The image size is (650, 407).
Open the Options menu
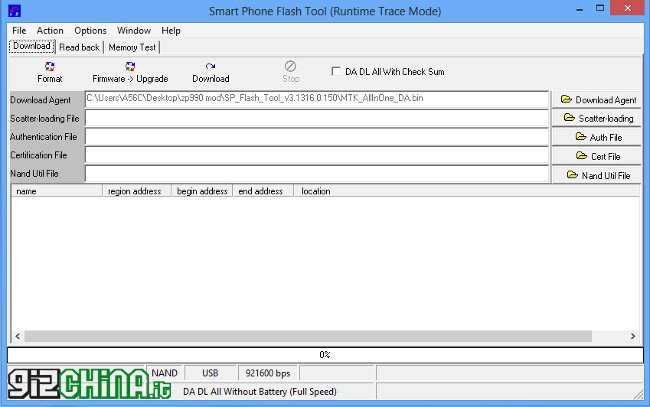click(90, 31)
